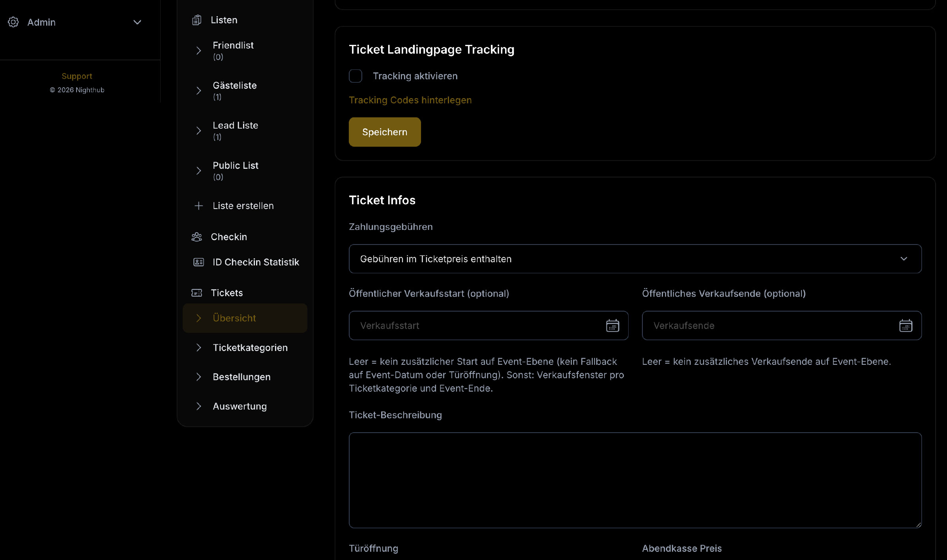This screenshot has width=947, height=560.
Task: Click the plus icon next to Liste erstellen
Action: pyautogui.click(x=198, y=205)
